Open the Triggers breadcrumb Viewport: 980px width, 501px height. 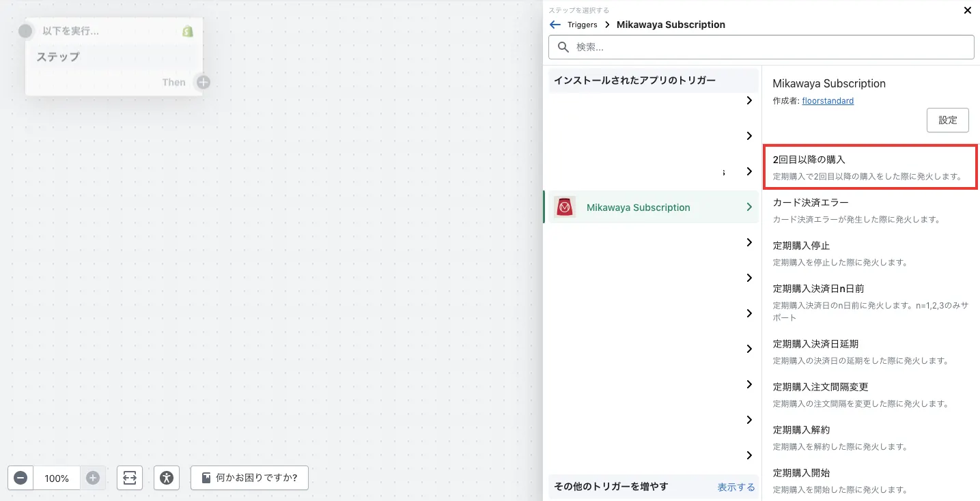(582, 25)
